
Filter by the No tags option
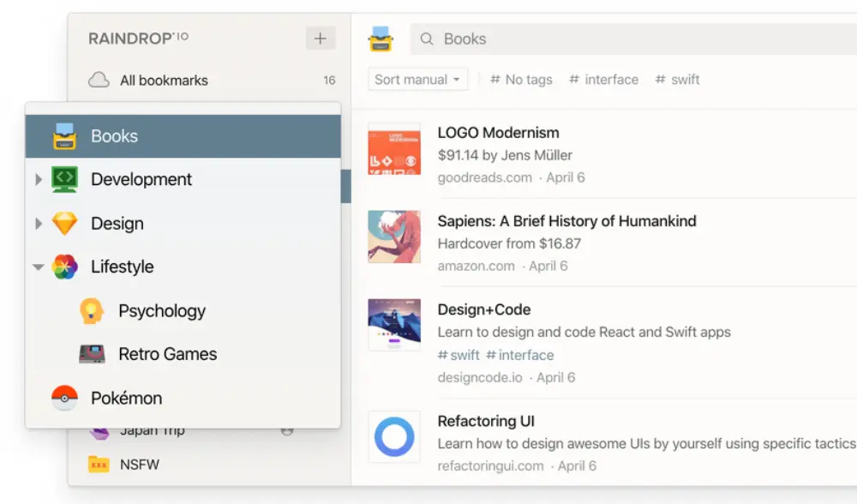(521, 80)
